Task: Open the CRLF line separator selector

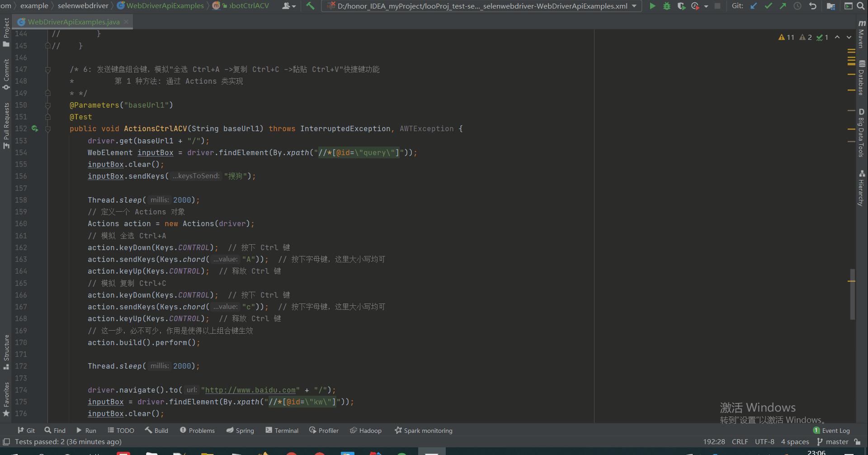Action: click(740, 441)
